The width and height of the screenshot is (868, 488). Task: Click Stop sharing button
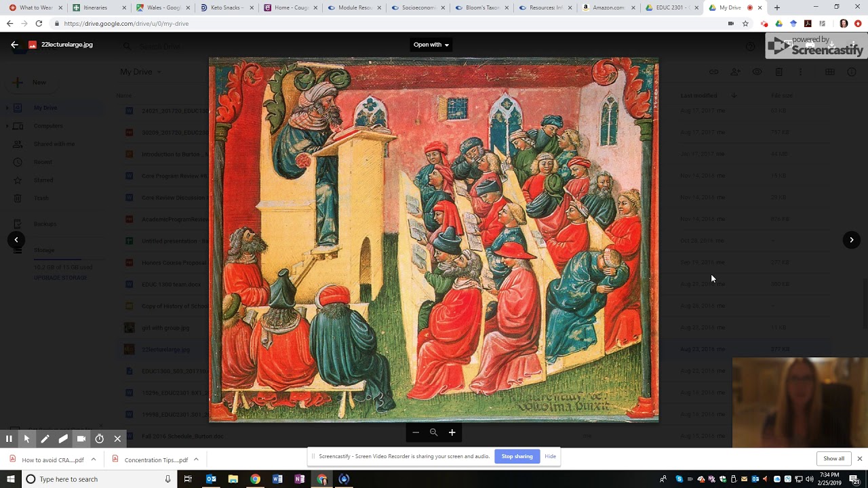pyautogui.click(x=517, y=456)
